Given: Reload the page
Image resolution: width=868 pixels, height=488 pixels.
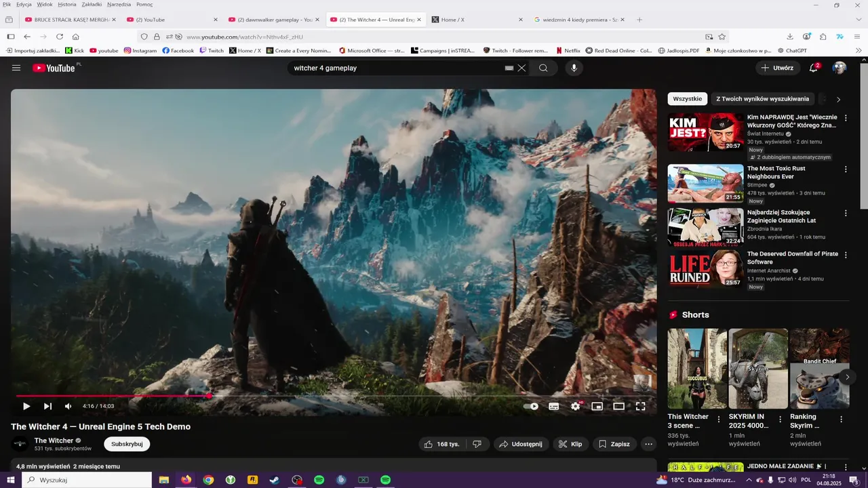Looking at the screenshot, I should point(60,37).
